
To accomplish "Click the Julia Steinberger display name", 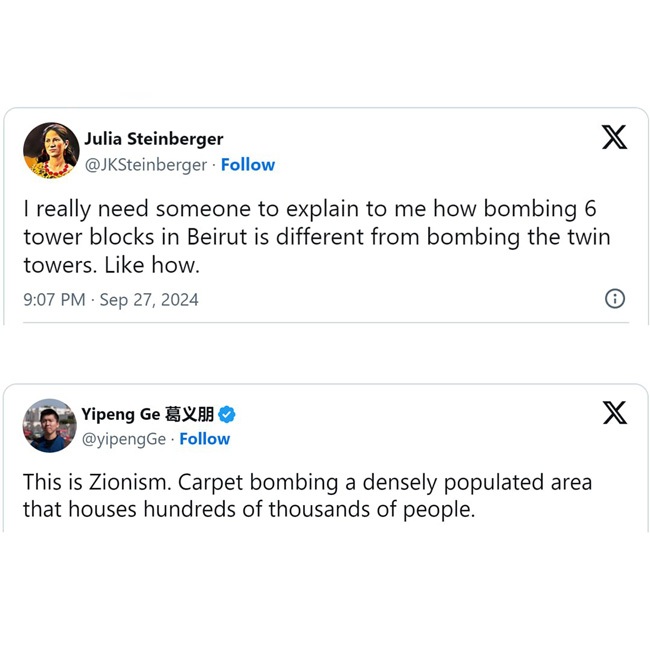I will point(154,139).
